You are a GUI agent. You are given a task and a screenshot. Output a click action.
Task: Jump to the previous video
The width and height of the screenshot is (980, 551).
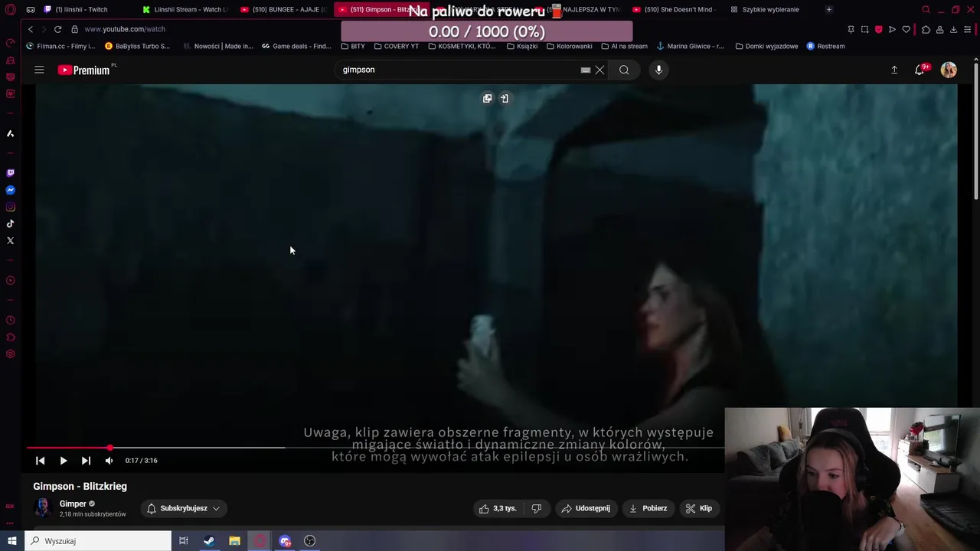pos(40,461)
